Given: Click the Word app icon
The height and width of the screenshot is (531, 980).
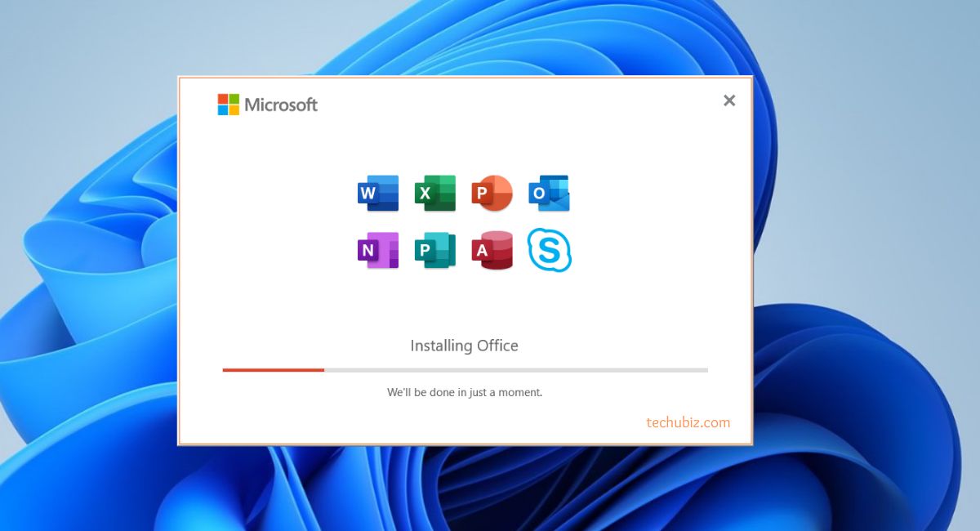Looking at the screenshot, I should [x=378, y=194].
